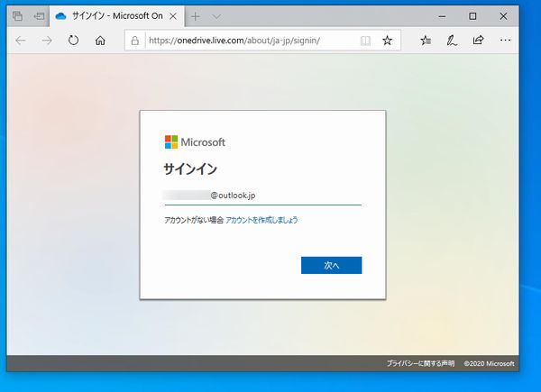
Task: Click the Microsoft logo
Action: (195, 142)
